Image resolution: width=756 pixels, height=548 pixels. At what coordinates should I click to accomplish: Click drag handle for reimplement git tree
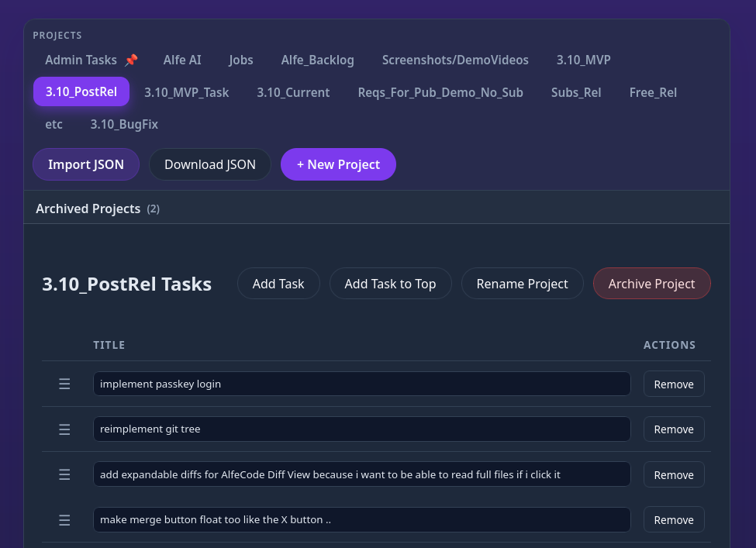(64, 429)
